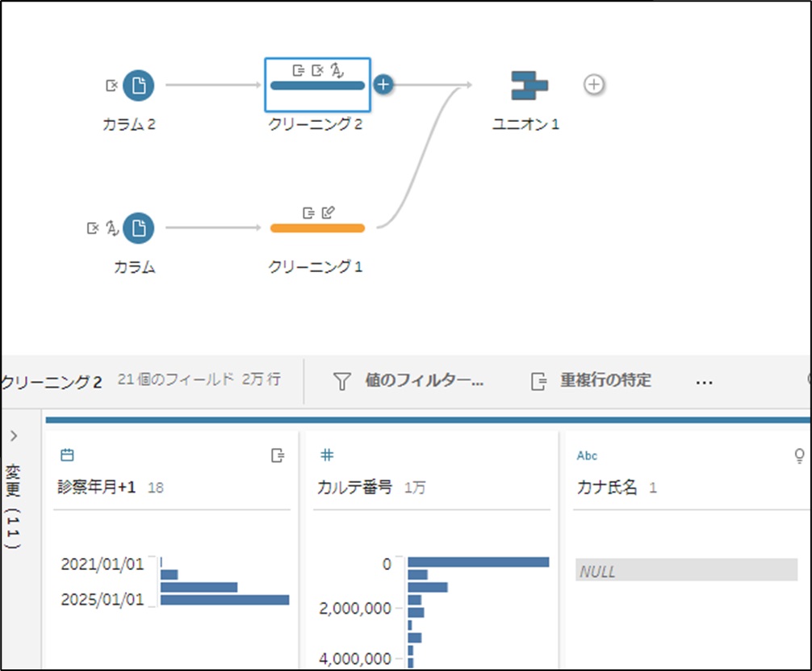Select the カラム input step icon
The image size is (812, 671).
click(x=138, y=229)
